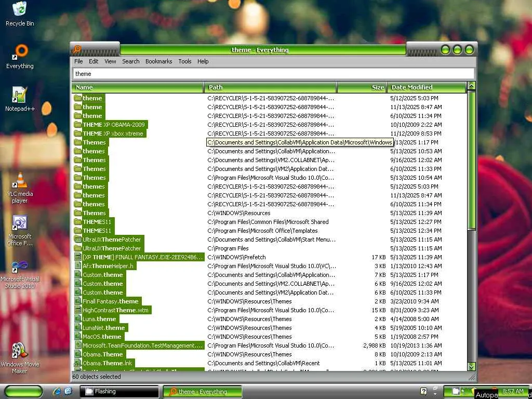This screenshot has width=532, height=399.
Task: Select the Themes folder located in C:\WINDOWS\Resources
Action: 95,212
